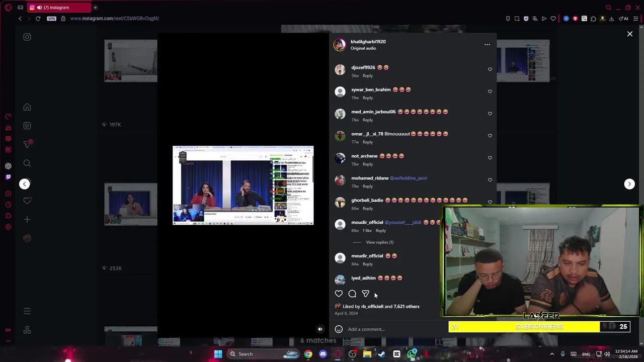
Task: Go to Instagram Home icon
Action: point(27,107)
